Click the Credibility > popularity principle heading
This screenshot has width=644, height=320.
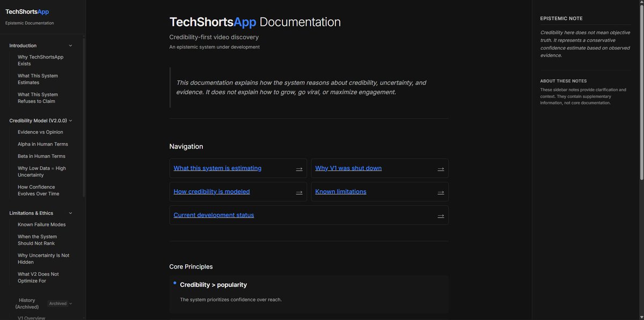(x=214, y=285)
